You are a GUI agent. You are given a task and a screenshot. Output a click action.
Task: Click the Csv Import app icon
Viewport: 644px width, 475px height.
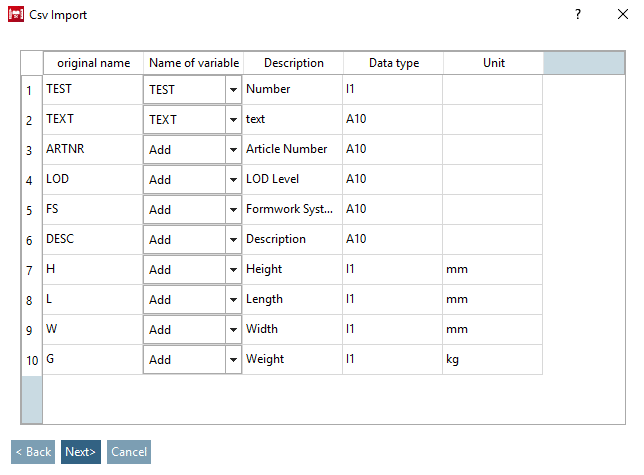(x=16, y=15)
